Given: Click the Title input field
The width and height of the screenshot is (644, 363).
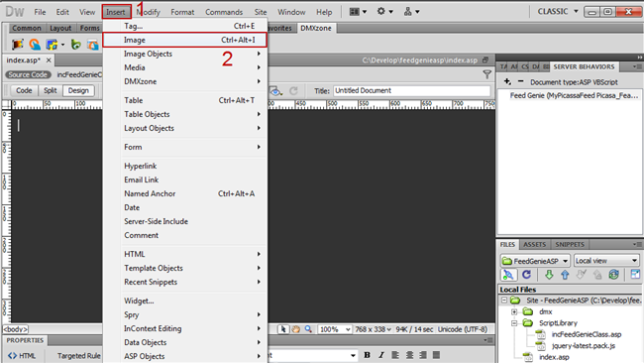Looking at the screenshot, I should (x=412, y=90).
